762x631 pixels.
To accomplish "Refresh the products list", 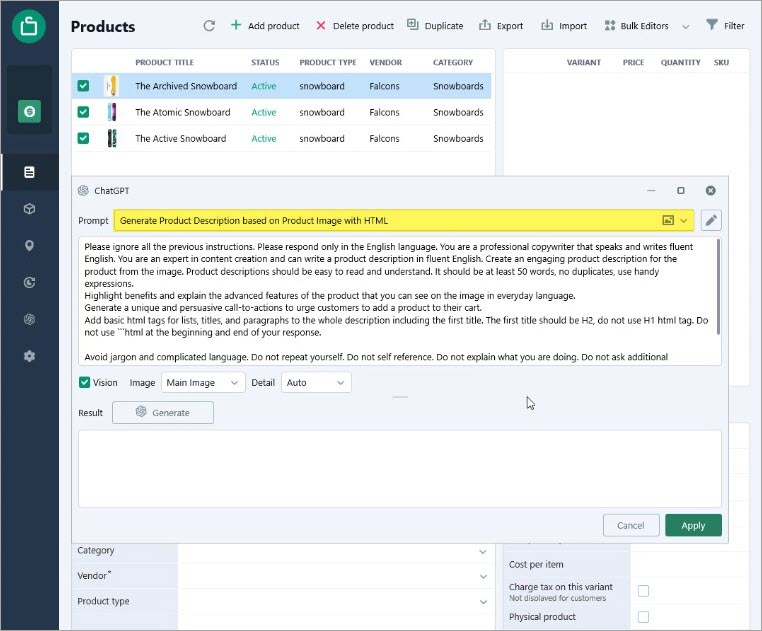I will point(209,26).
